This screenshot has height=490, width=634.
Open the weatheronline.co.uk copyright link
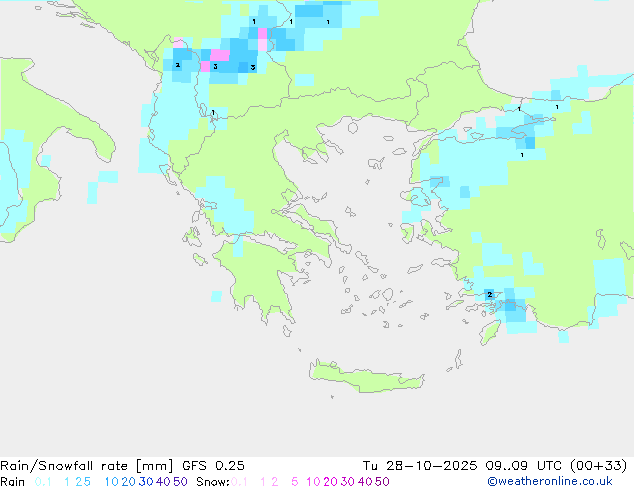[x=550, y=482]
